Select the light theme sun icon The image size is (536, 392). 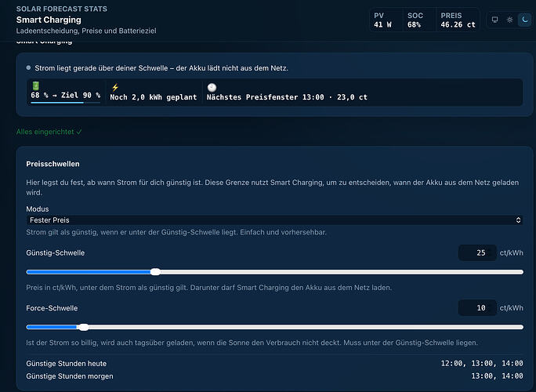pyautogui.click(x=509, y=20)
